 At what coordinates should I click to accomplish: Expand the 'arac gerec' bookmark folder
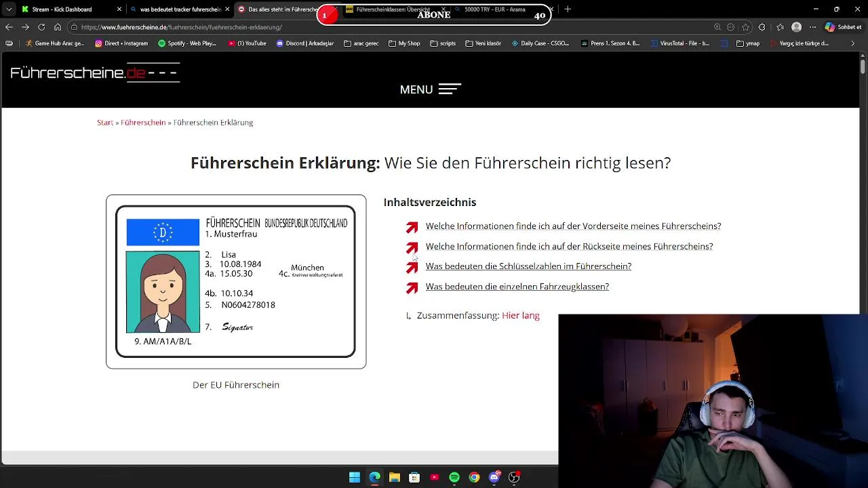click(361, 43)
